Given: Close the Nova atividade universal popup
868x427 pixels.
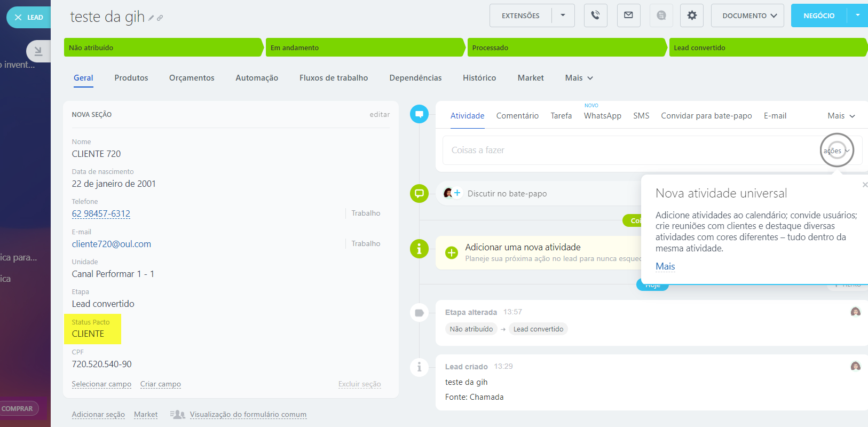Looking at the screenshot, I should coord(864,185).
